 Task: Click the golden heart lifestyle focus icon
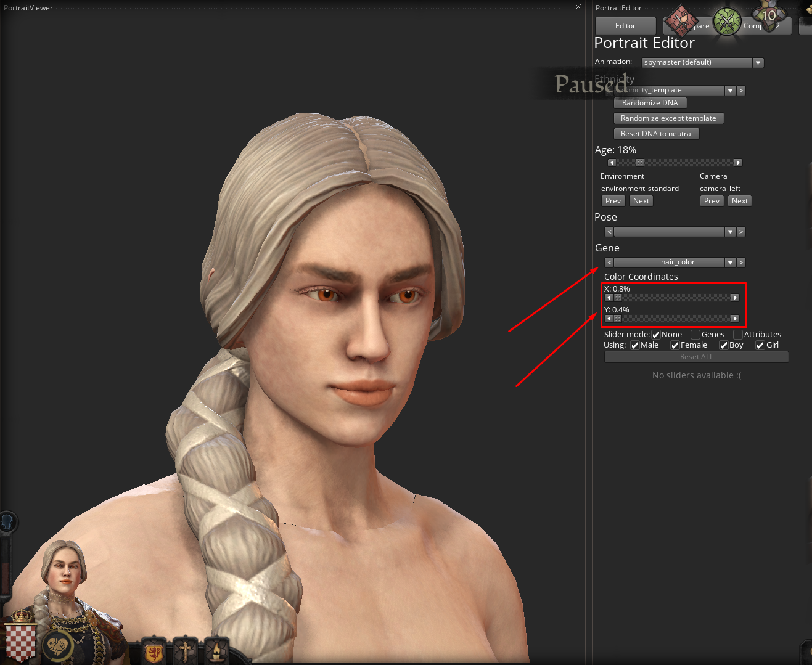tap(58, 646)
